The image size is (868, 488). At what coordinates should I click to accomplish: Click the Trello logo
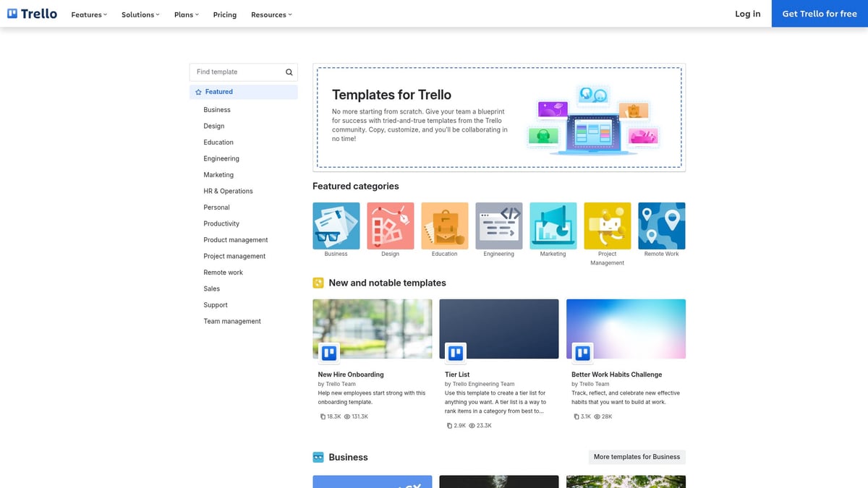click(x=32, y=13)
